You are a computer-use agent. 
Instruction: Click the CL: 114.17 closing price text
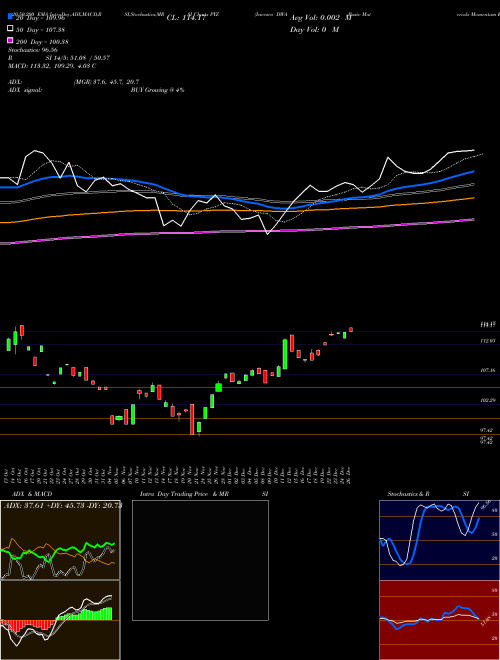(x=186, y=18)
